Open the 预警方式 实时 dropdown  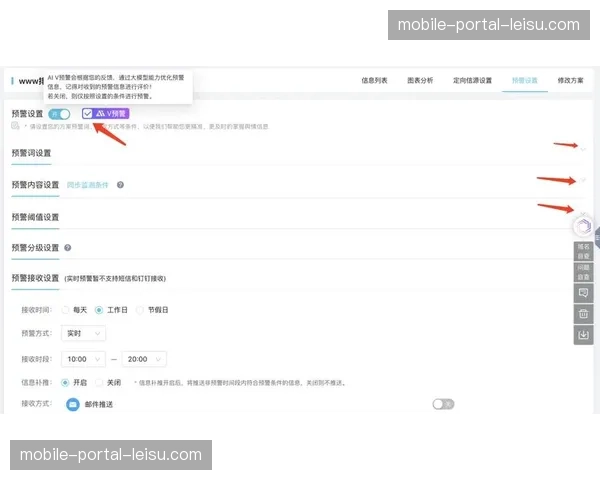(x=83, y=333)
